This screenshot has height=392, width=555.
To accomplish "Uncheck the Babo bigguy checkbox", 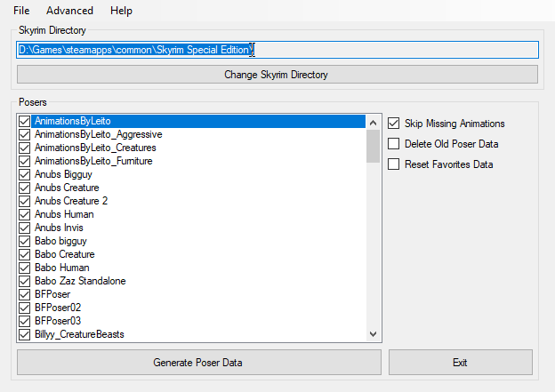I will [x=24, y=241].
